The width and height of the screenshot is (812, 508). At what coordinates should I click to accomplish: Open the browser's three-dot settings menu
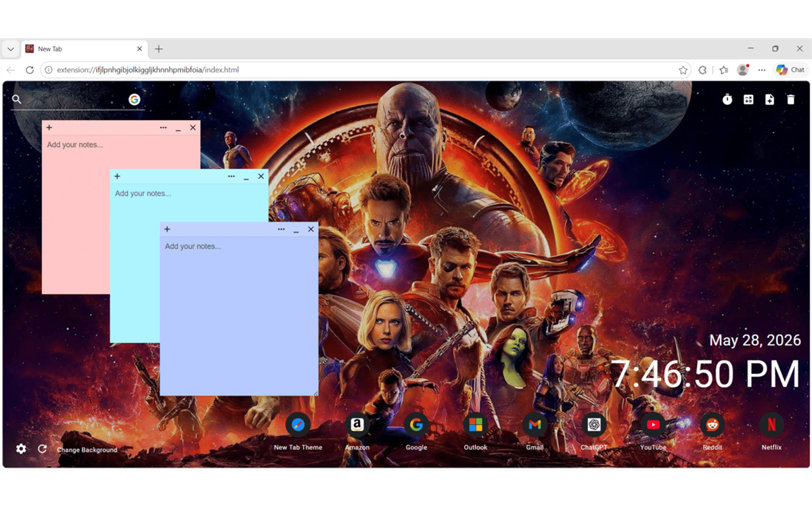[762, 70]
